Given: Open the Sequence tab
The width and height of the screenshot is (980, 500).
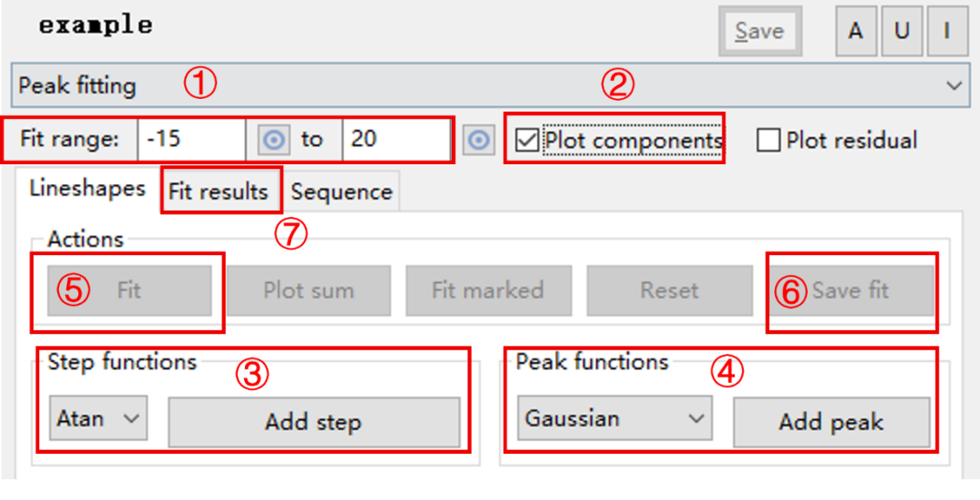Looking at the screenshot, I should [x=341, y=191].
